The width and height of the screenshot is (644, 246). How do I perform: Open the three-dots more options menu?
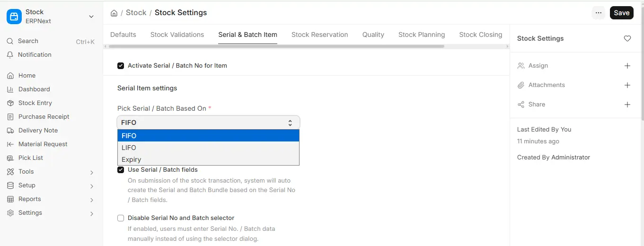click(599, 13)
